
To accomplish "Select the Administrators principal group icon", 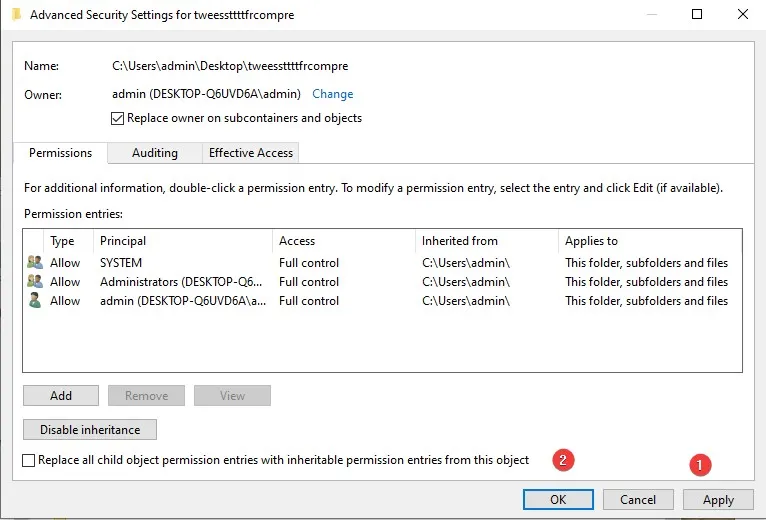I will point(35,282).
